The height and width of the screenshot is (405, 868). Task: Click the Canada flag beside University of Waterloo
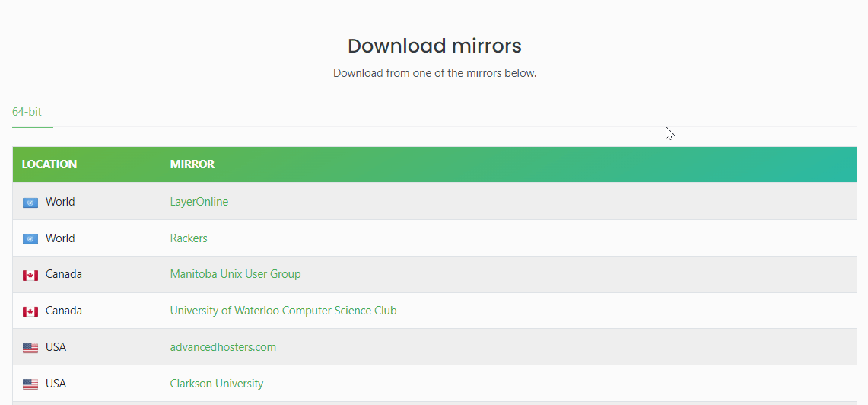[x=30, y=311]
